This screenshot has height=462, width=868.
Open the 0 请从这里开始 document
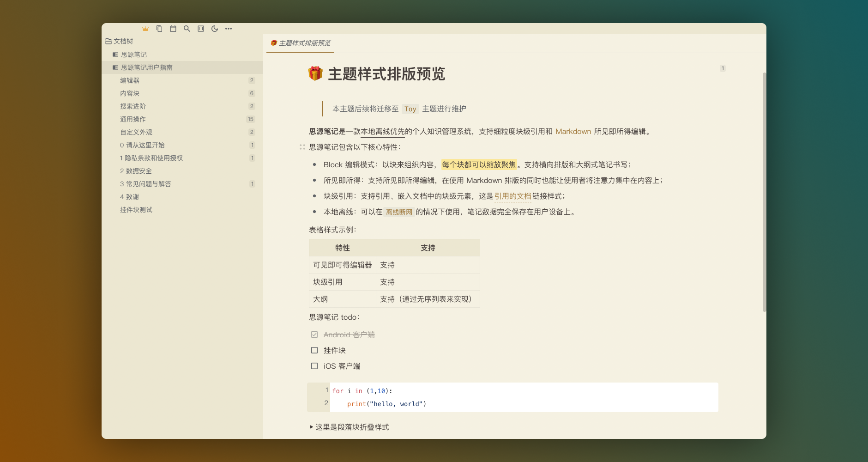tap(182, 145)
